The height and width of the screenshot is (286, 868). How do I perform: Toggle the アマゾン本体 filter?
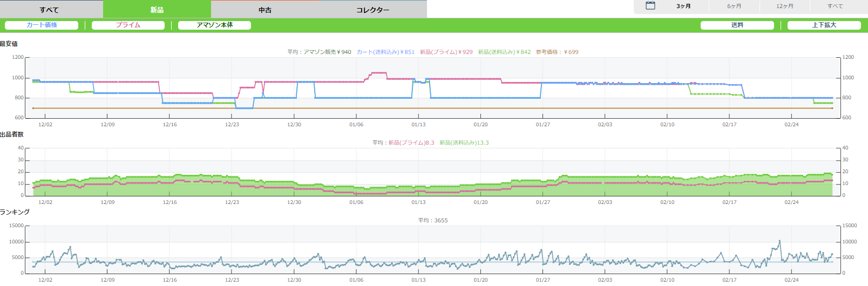[x=214, y=25]
